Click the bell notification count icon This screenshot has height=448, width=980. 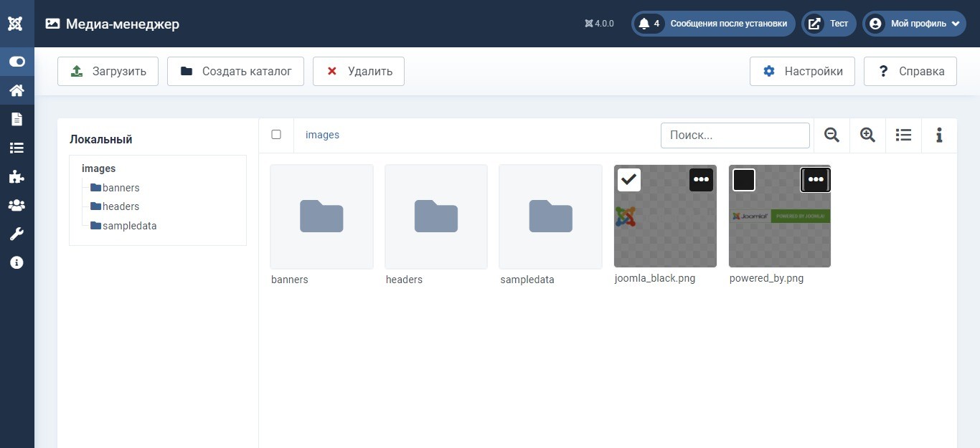click(x=649, y=24)
